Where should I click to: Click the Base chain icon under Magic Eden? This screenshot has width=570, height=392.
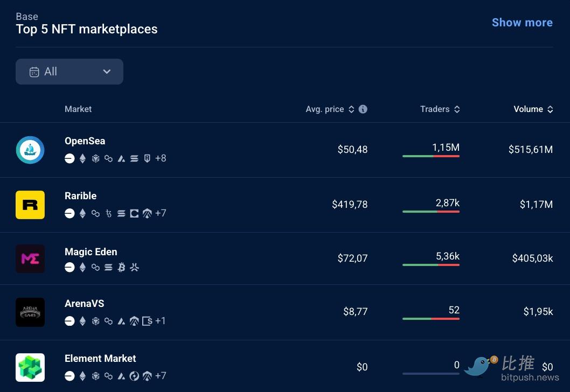[69, 268]
